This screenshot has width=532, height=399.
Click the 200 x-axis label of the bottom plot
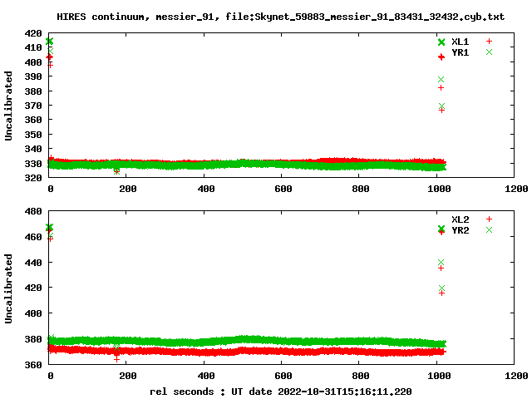[x=128, y=376]
